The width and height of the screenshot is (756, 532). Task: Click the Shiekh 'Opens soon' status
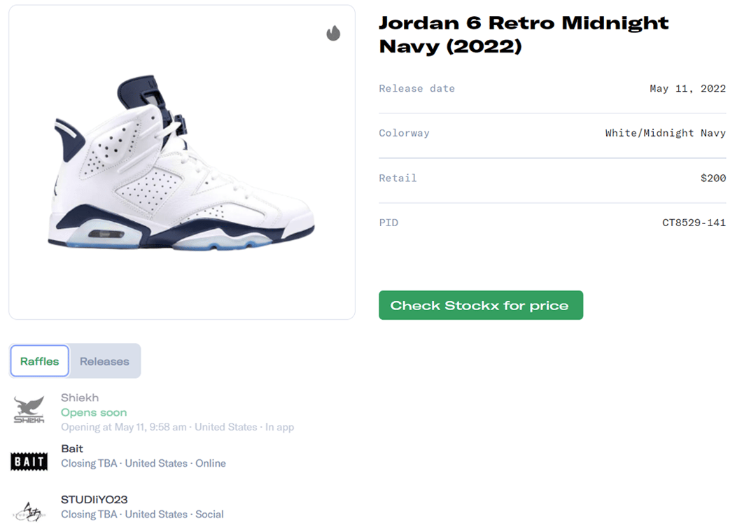point(94,412)
